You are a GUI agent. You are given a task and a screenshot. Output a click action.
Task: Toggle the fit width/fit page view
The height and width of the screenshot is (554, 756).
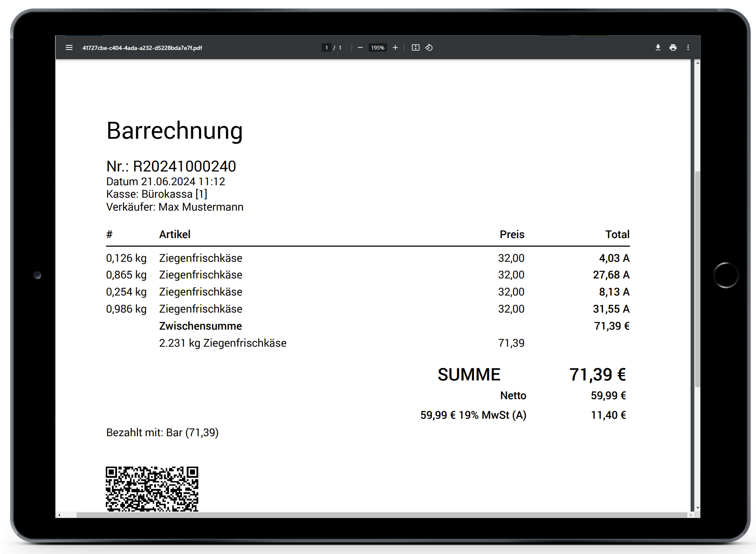[416, 47]
